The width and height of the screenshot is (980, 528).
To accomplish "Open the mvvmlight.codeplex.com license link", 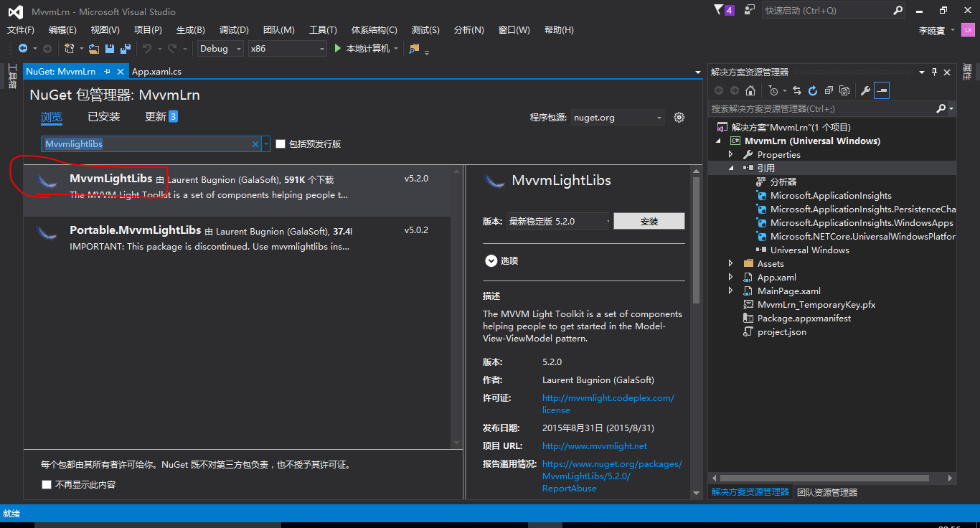I will click(608, 404).
